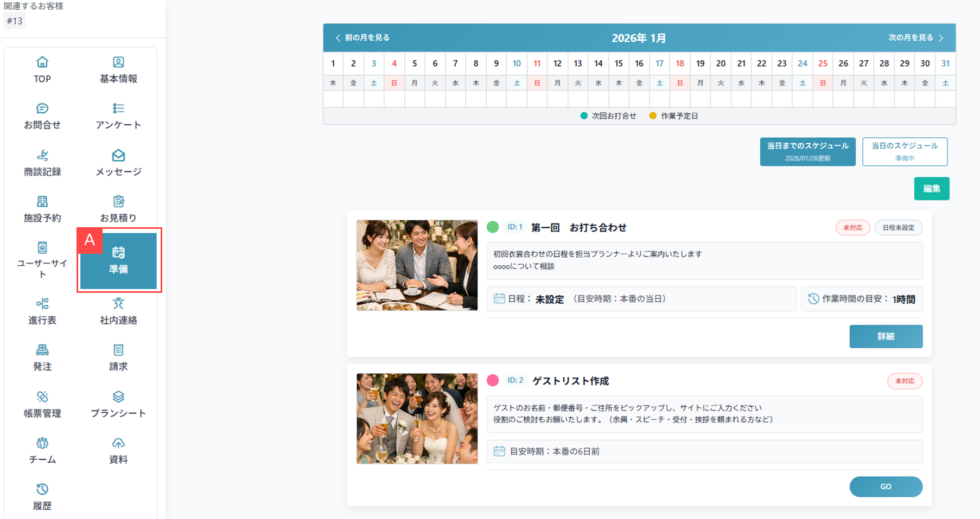Screen dimensions: 980x519
Task: Open the 施設予約 building icon
Action: [42, 202]
